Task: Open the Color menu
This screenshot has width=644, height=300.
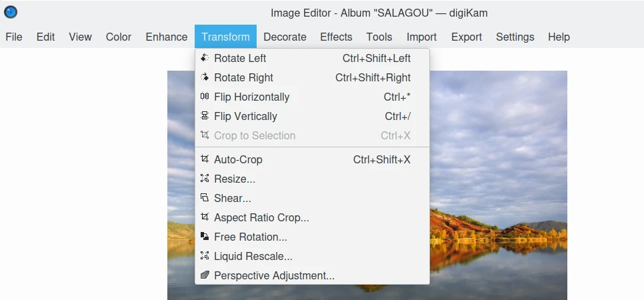Action: [x=119, y=37]
